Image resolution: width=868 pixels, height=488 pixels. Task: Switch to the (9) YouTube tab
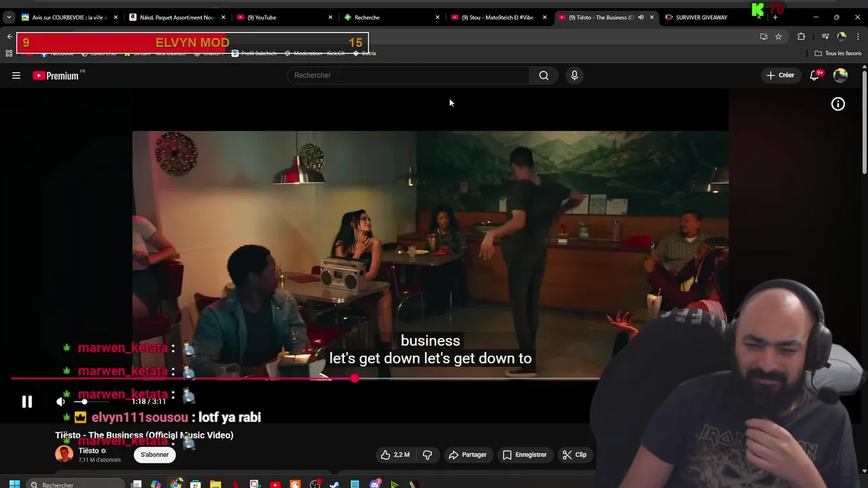285,18
